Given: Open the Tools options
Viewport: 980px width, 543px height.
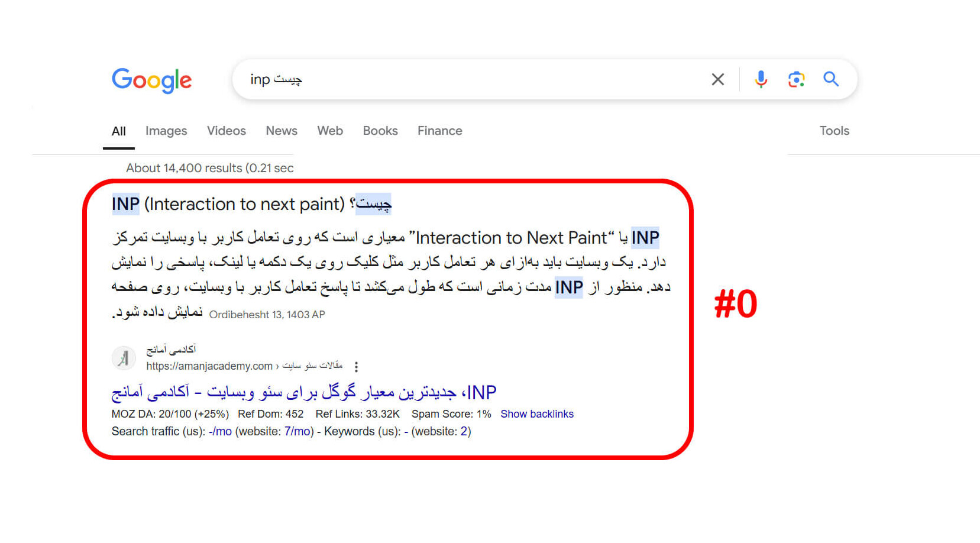Looking at the screenshot, I should 835,131.
